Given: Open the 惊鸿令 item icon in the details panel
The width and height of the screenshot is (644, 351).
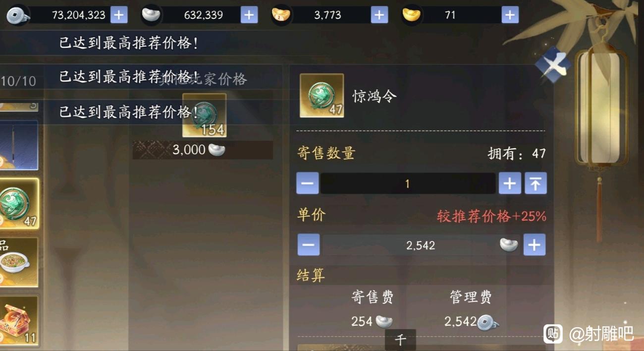Looking at the screenshot, I should coord(322,96).
